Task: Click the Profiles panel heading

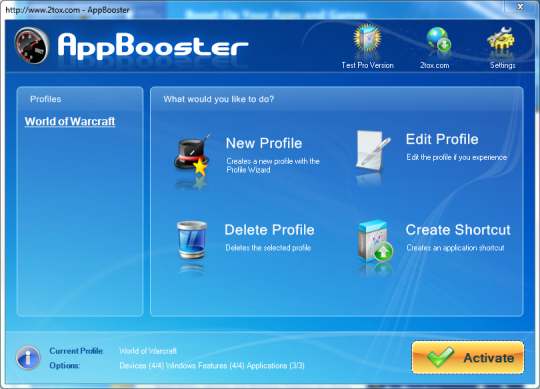Action: click(x=45, y=99)
